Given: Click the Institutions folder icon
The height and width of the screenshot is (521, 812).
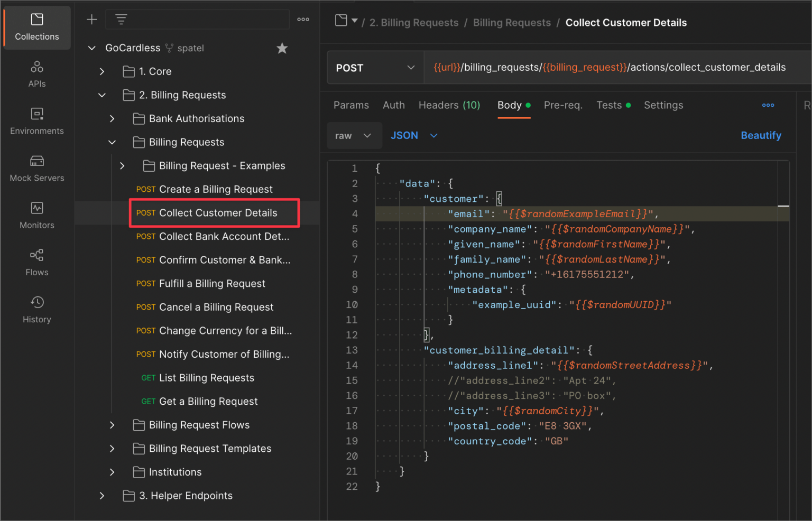Looking at the screenshot, I should (x=139, y=472).
